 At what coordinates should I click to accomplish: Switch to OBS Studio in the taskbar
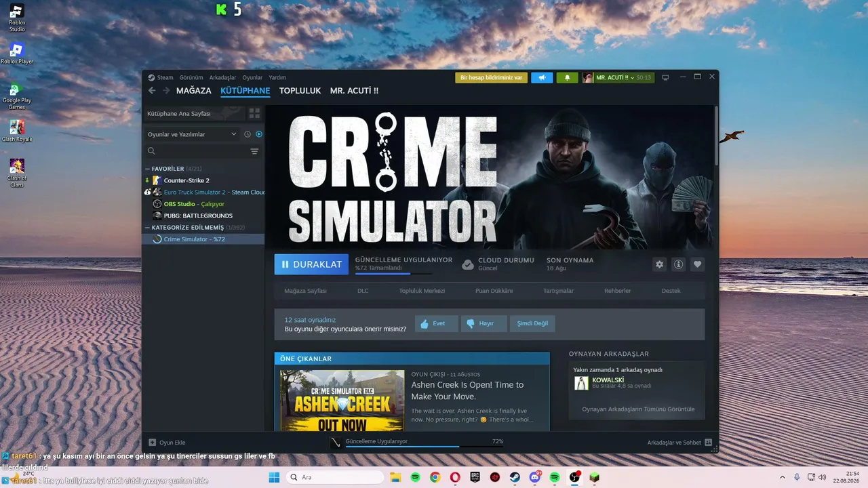(574, 477)
